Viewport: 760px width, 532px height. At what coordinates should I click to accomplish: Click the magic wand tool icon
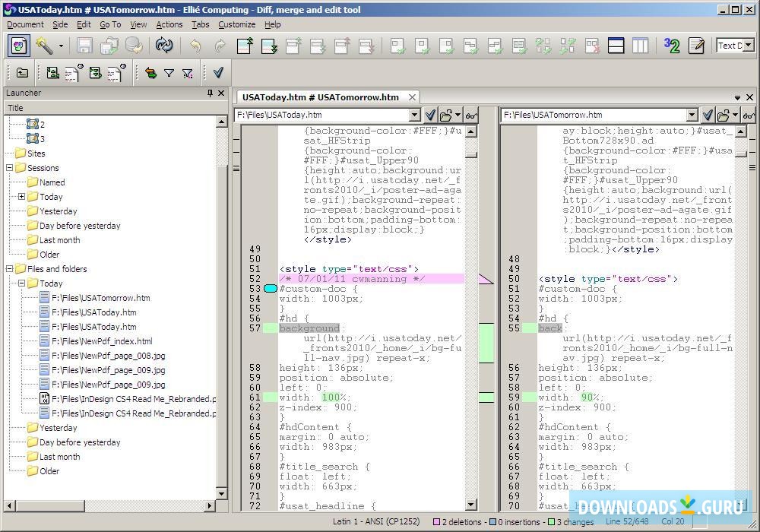[44, 46]
